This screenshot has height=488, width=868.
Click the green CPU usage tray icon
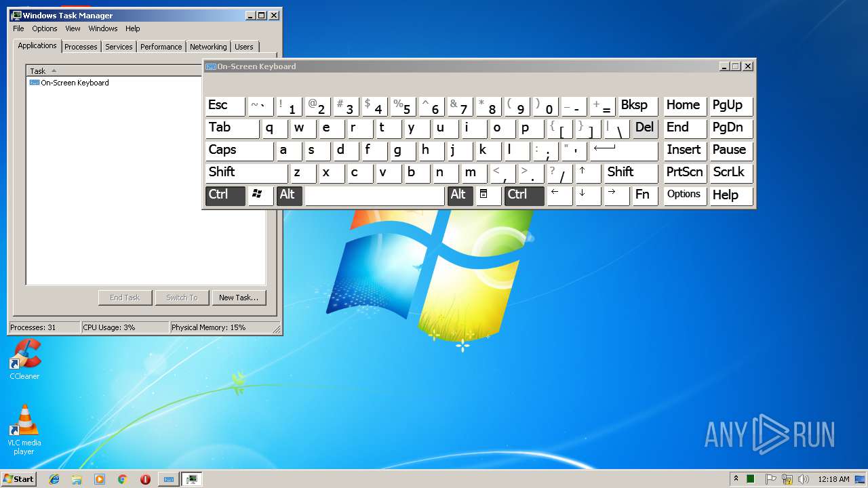(x=751, y=479)
